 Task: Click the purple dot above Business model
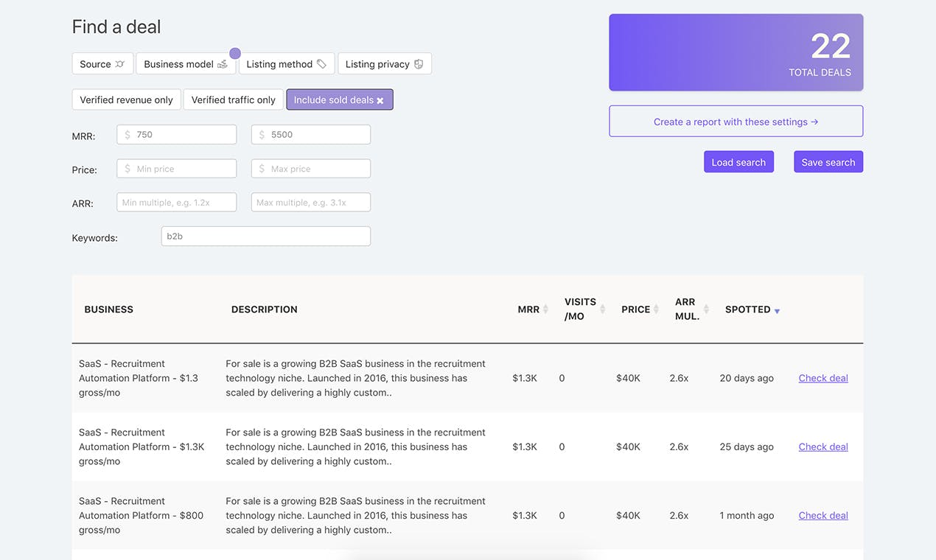[235, 53]
